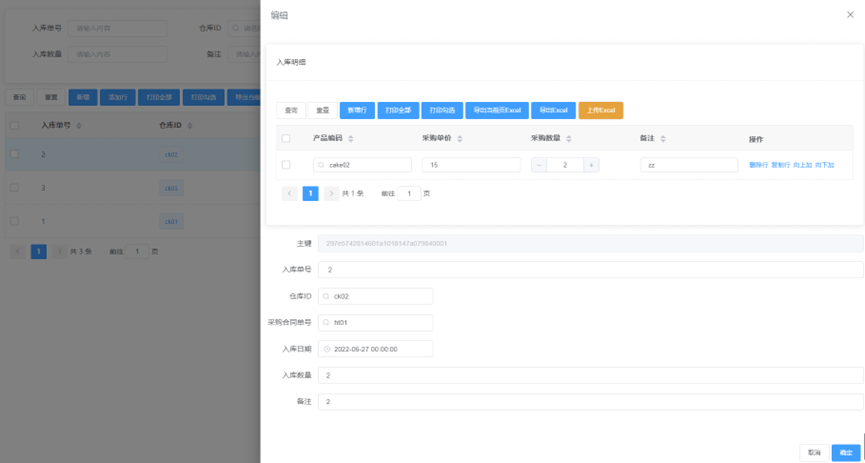Sort the detail table by 备注 column
This screenshot has height=463, width=865.
coord(663,139)
